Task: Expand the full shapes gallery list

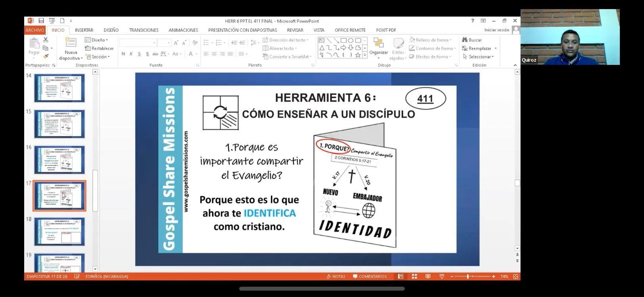Action: click(x=365, y=56)
